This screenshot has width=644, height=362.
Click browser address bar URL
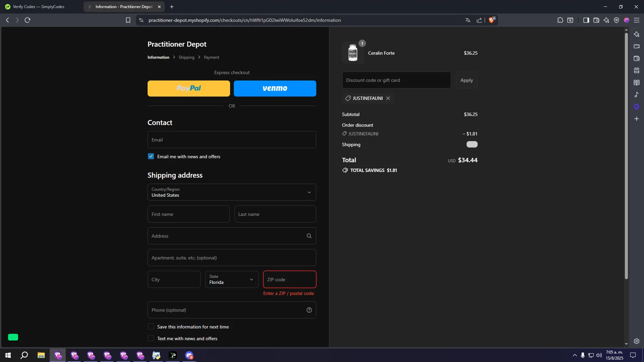pyautogui.click(x=245, y=20)
